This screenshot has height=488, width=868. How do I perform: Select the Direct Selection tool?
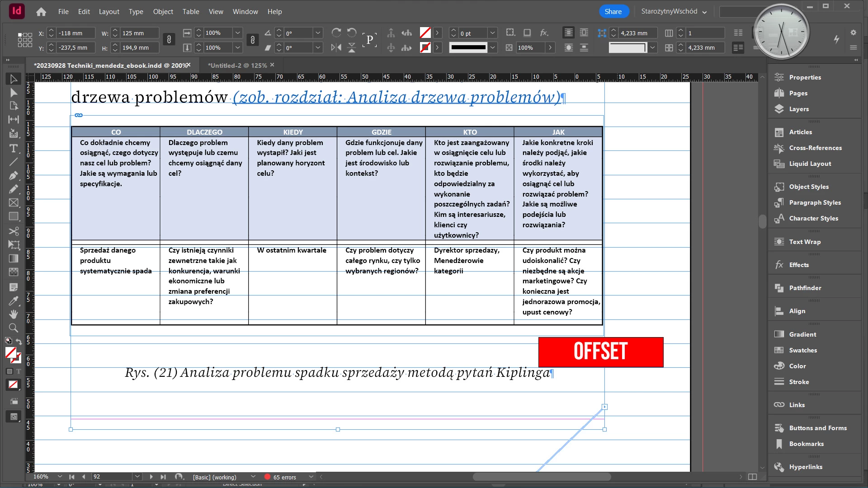pos(14,92)
